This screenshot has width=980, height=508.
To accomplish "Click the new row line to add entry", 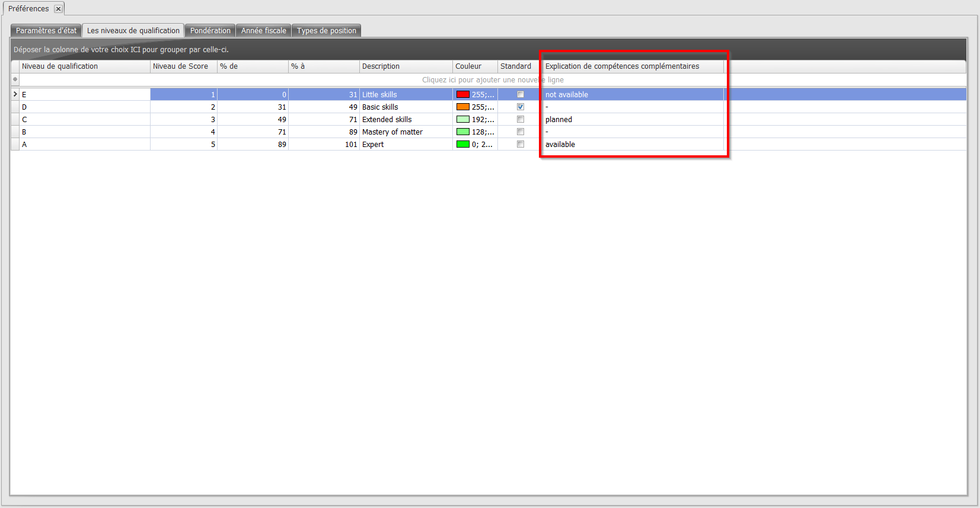I will point(492,80).
